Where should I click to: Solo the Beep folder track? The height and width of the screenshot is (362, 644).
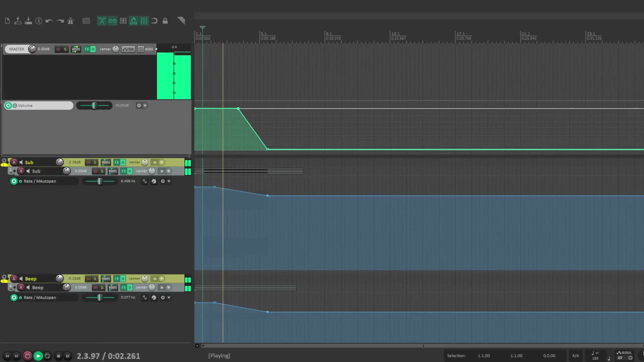coord(95,279)
